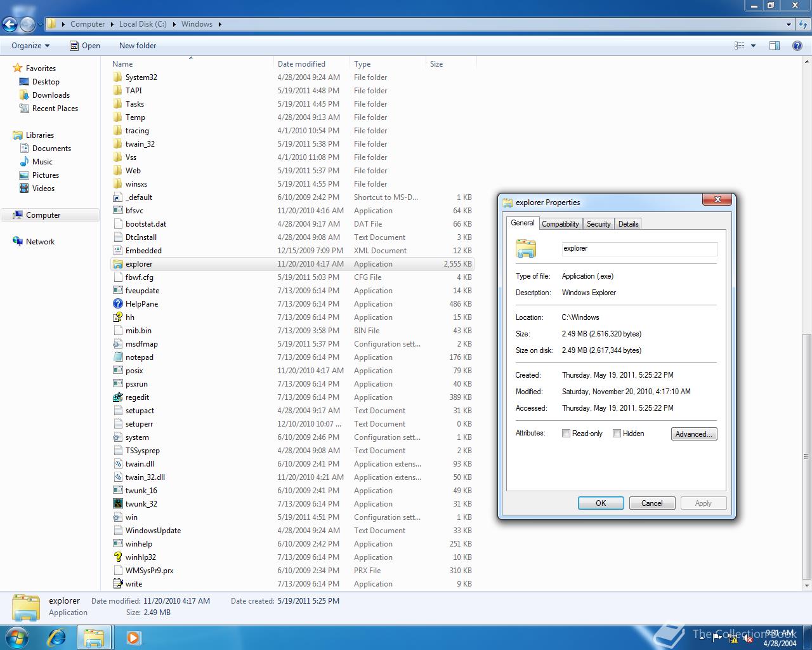
Task: Select the winsxs folder row
Action: (x=292, y=184)
